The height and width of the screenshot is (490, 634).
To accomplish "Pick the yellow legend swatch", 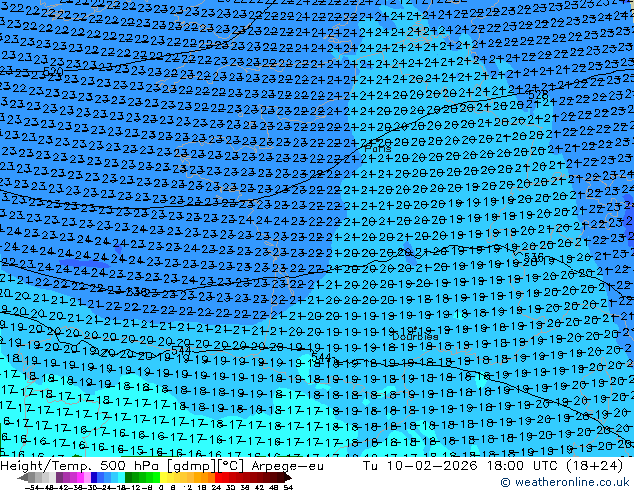I will [x=163, y=478].
